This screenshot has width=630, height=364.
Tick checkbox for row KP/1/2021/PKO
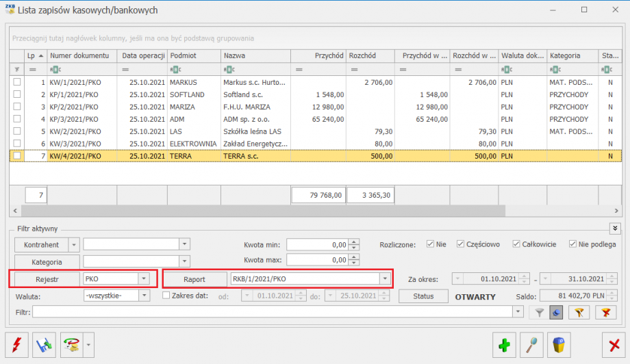click(17, 94)
